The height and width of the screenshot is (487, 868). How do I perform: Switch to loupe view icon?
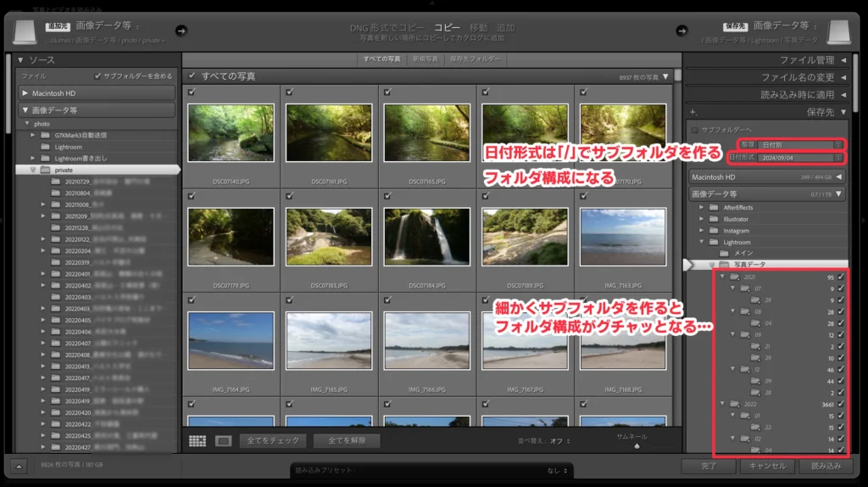[223, 441]
